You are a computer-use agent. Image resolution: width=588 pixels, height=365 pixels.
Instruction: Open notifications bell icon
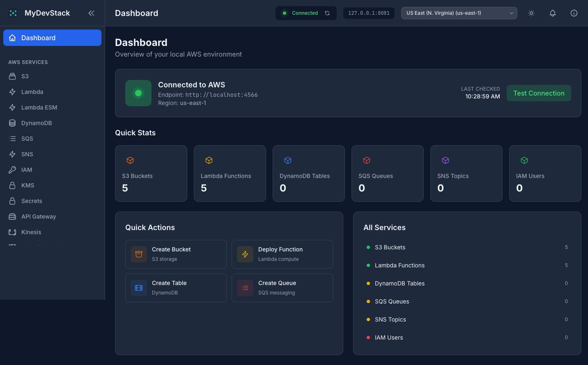[x=553, y=13]
